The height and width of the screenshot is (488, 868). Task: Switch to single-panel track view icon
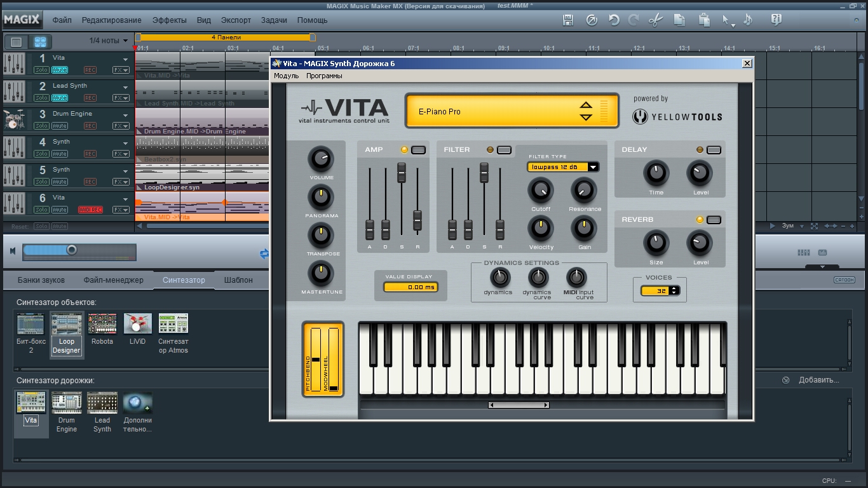coord(17,42)
